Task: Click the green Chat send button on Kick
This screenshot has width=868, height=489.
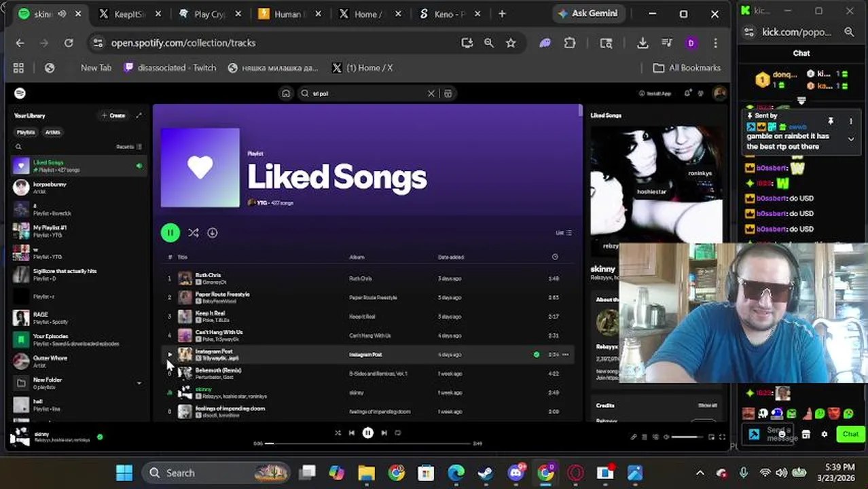Action: (x=850, y=434)
